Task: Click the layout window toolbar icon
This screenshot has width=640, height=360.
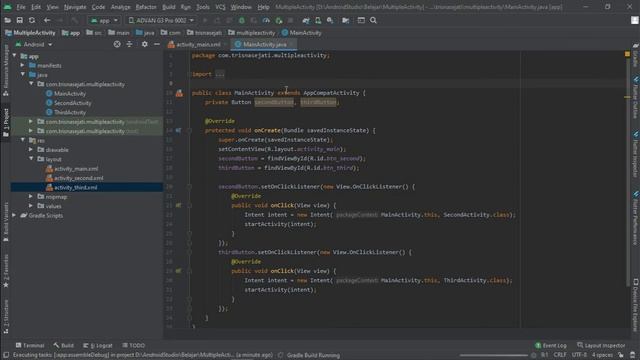Action: click(x=361, y=20)
